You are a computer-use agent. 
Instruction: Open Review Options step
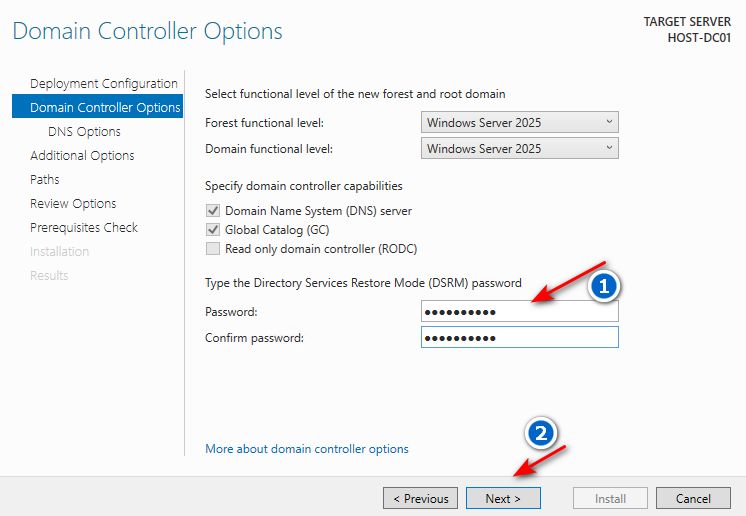73,203
